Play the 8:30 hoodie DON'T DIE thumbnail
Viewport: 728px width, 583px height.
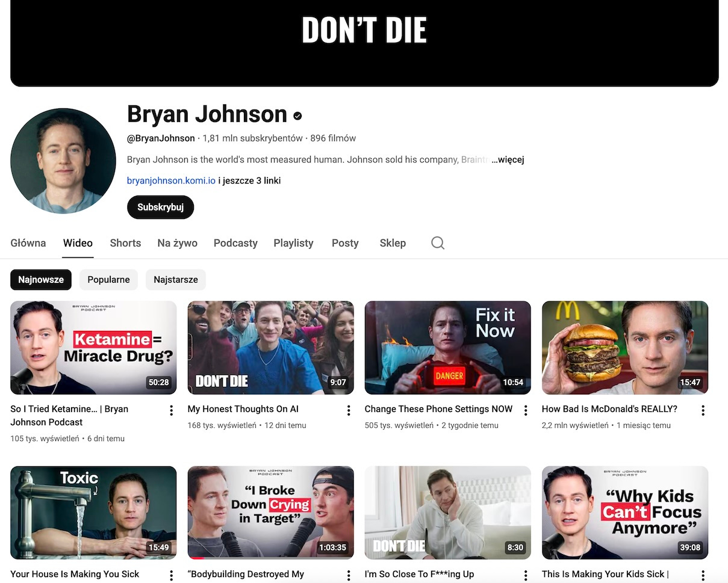448,513
